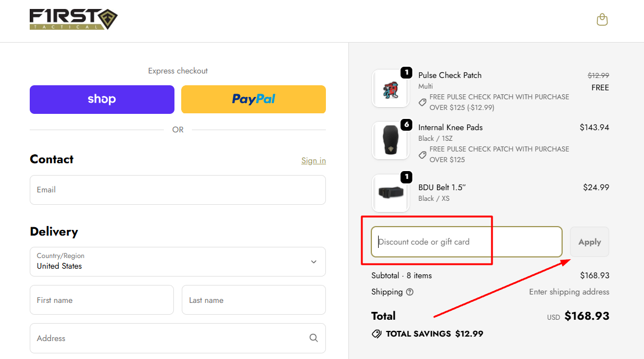
Task: Click the discount tag icon under Pulse Check Patch
Action: [x=422, y=102]
